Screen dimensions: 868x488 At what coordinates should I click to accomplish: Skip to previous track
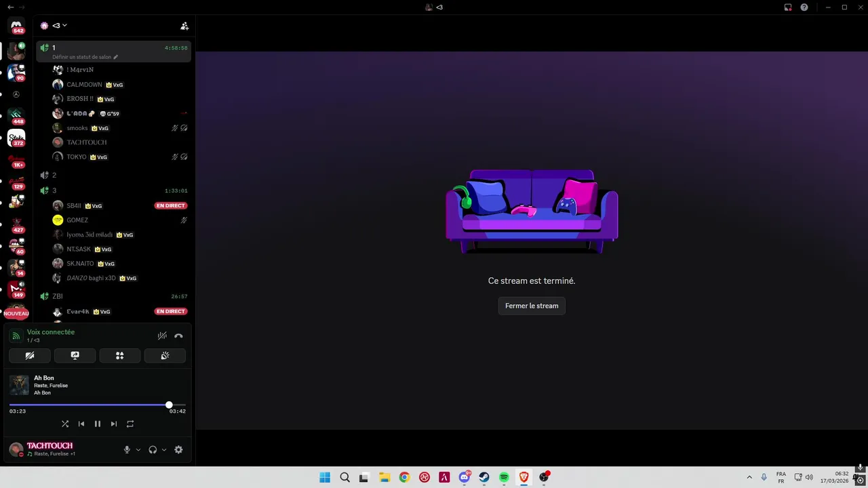point(81,424)
